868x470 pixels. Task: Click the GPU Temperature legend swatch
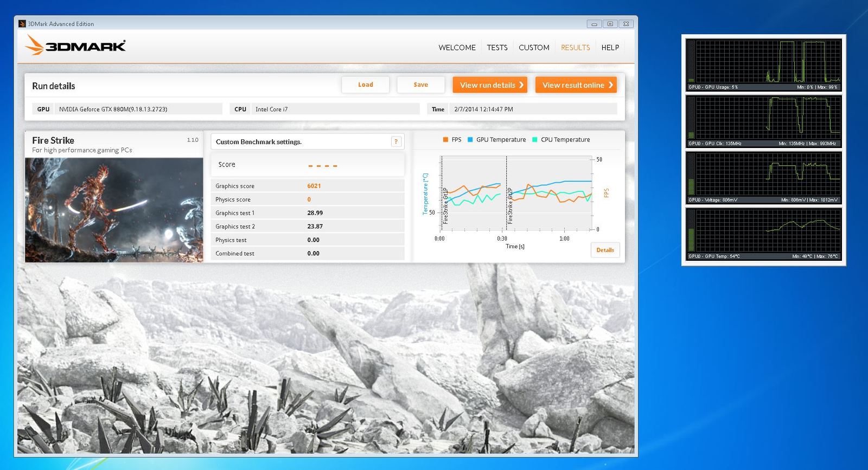coord(470,140)
